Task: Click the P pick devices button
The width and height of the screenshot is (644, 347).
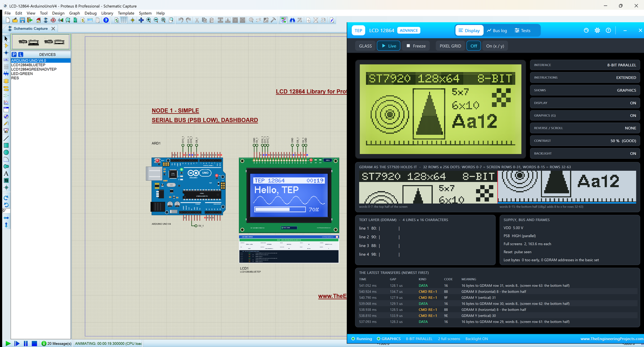Action: [x=14, y=54]
